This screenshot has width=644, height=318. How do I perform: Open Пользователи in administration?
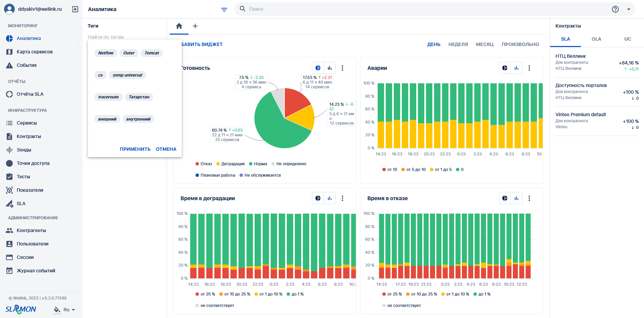(x=41, y=244)
